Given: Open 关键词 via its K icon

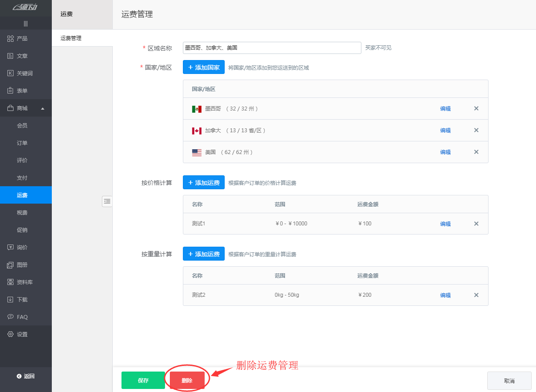Looking at the screenshot, I should tap(10, 74).
